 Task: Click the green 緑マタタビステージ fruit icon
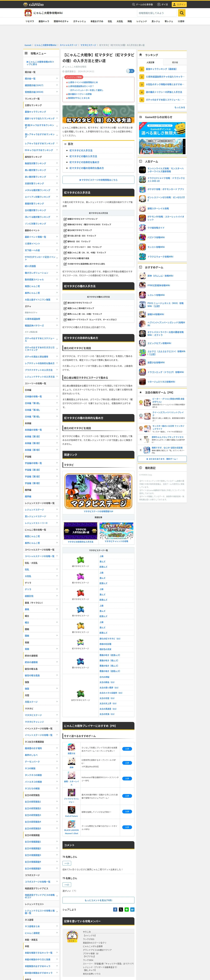[x=80, y=560]
